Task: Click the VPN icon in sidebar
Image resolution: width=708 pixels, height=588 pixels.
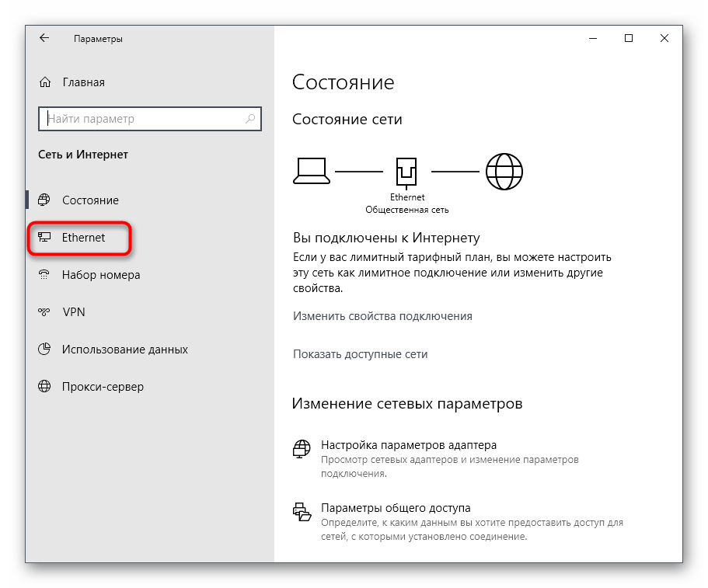Action: (45, 312)
